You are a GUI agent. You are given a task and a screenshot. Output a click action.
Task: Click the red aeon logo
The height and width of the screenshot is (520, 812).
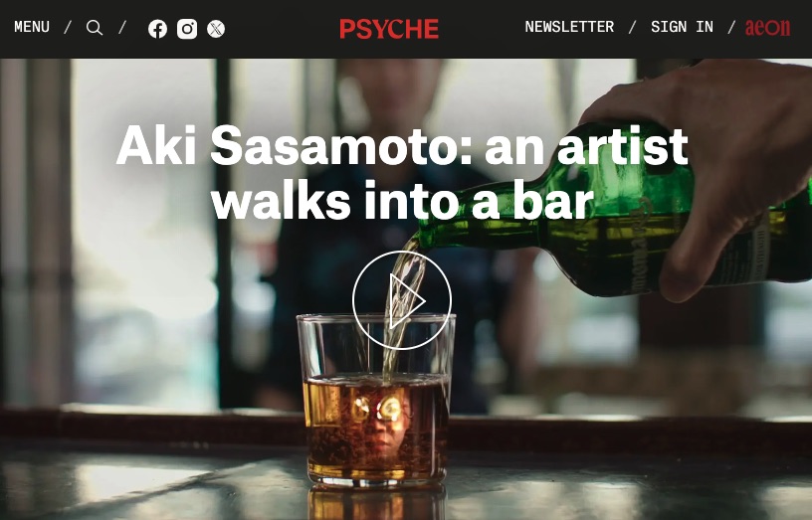(767, 28)
